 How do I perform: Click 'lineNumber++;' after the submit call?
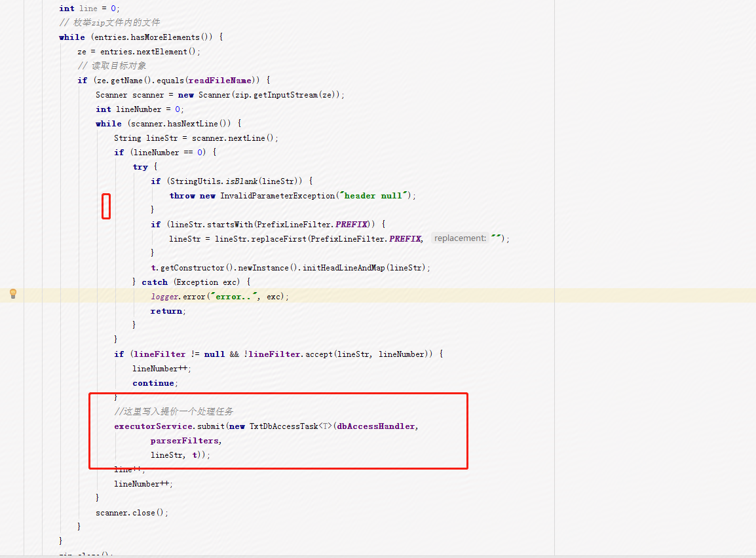click(143, 484)
